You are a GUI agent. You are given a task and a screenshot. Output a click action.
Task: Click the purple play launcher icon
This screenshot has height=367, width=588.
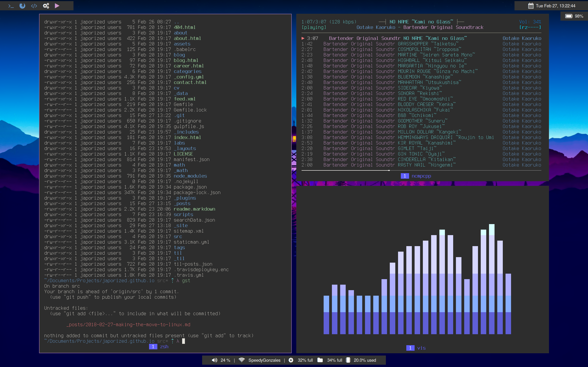(57, 6)
